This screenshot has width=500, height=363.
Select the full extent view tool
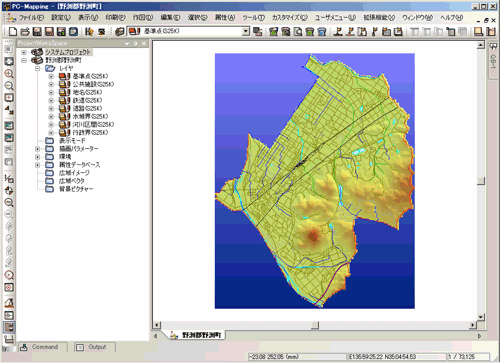(9, 61)
